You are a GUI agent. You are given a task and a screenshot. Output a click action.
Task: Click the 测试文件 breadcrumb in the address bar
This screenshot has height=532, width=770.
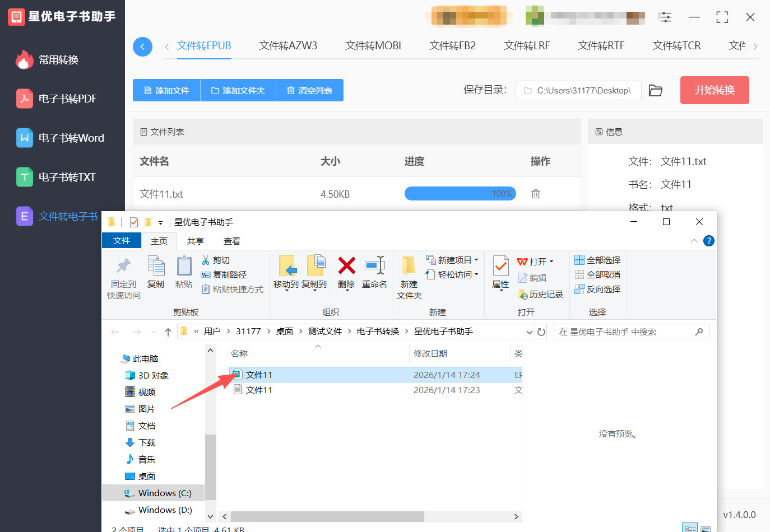click(x=325, y=332)
